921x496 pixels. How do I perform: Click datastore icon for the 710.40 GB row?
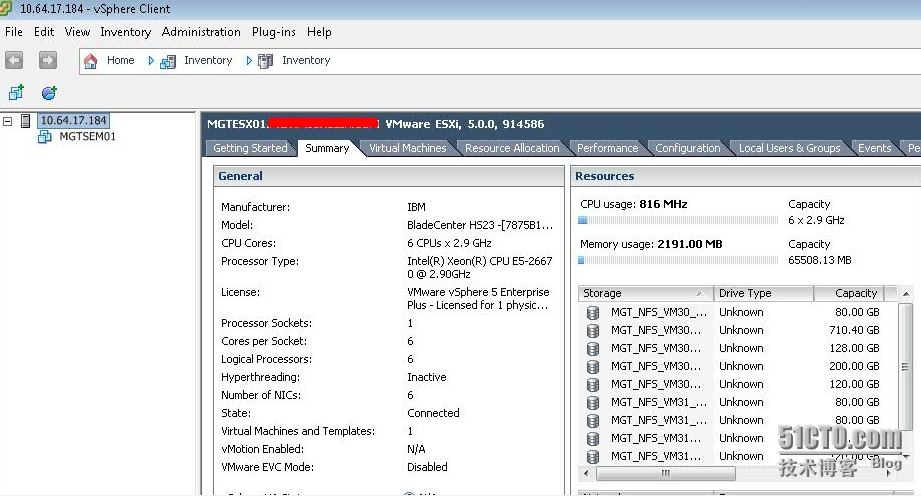point(593,331)
